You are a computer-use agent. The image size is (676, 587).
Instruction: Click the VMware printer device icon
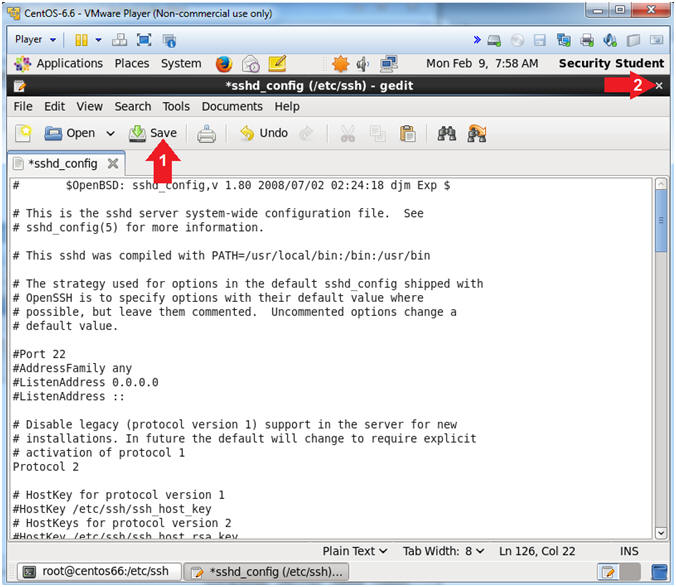(x=587, y=41)
